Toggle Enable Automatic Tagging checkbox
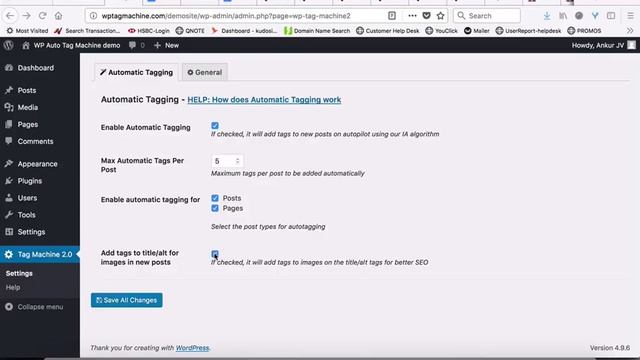 coord(215,126)
